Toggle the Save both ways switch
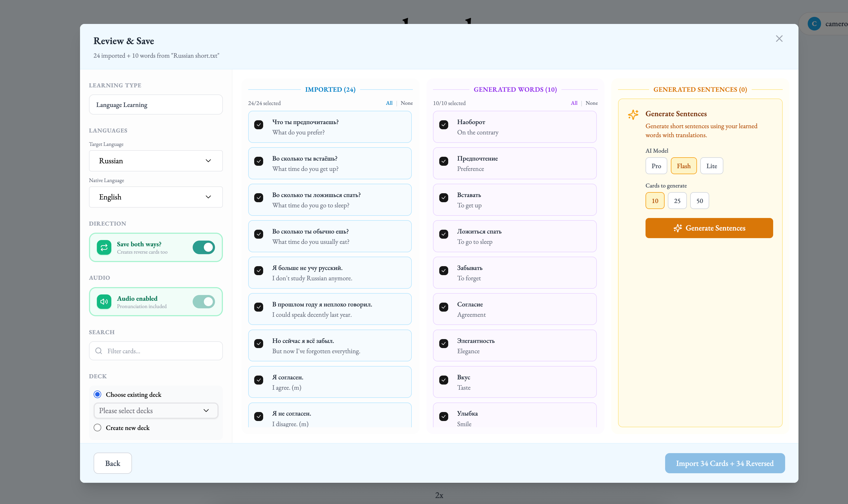This screenshot has height=504, width=848. [x=203, y=247]
